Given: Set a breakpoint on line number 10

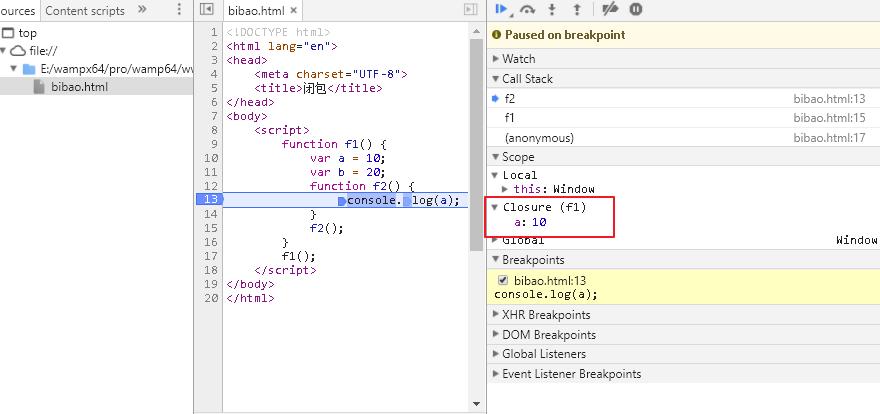Looking at the screenshot, I should (211, 158).
